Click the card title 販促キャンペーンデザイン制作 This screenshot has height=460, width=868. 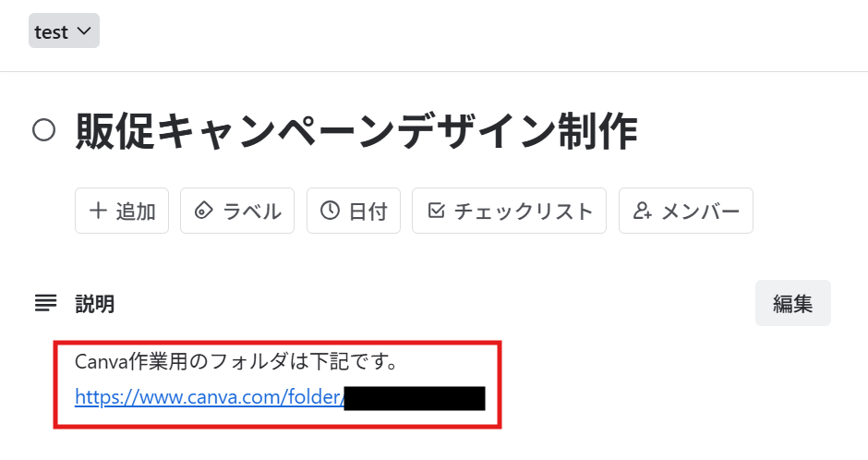356,131
